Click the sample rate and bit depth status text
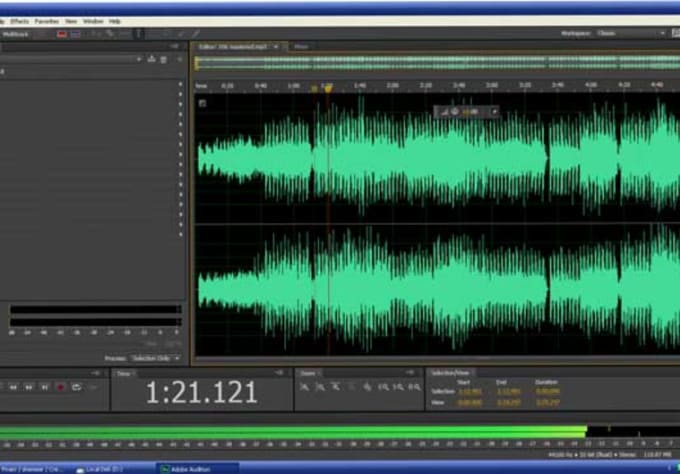Image resolution: width=680 pixels, height=474 pixels. (591, 455)
